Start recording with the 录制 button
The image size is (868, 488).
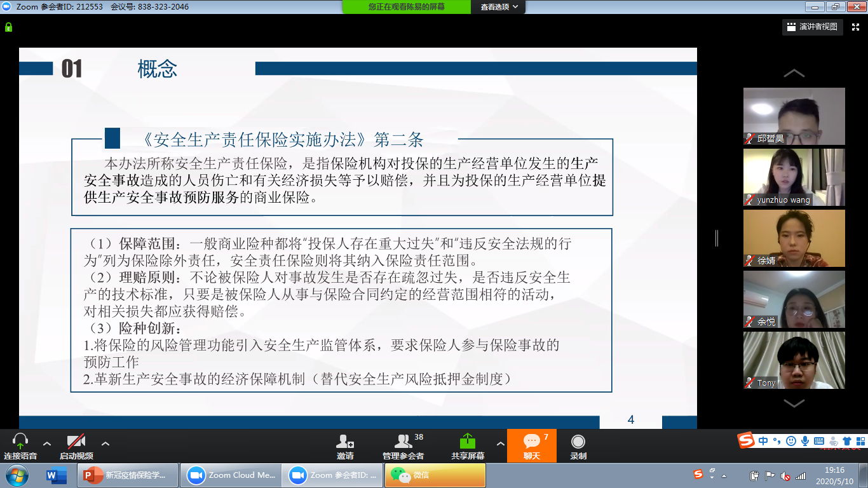pos(578,442)
